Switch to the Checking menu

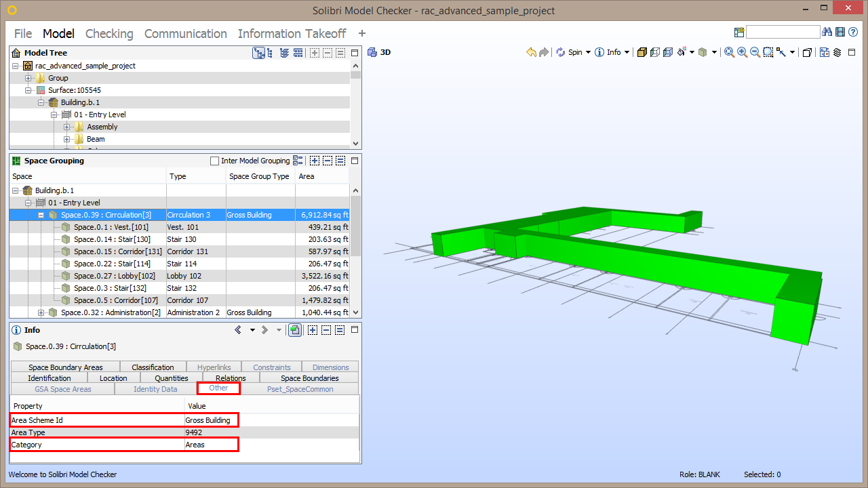(109, 33)
